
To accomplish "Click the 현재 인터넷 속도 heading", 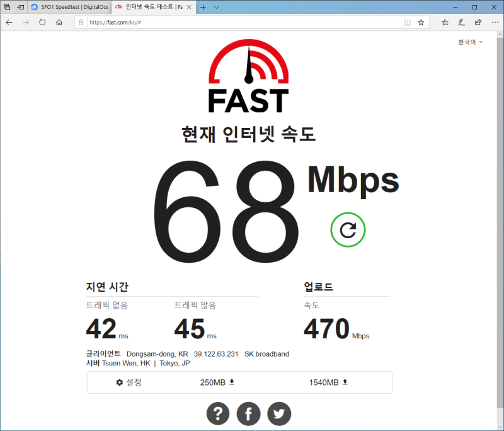I will point(248,134).
